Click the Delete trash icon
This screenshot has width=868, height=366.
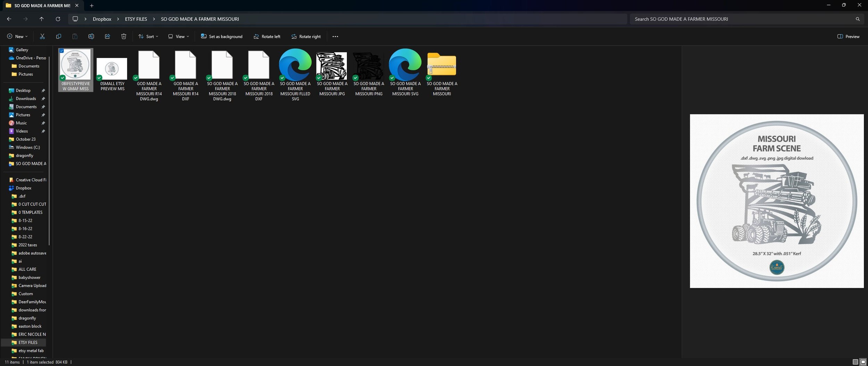point(124,36)
